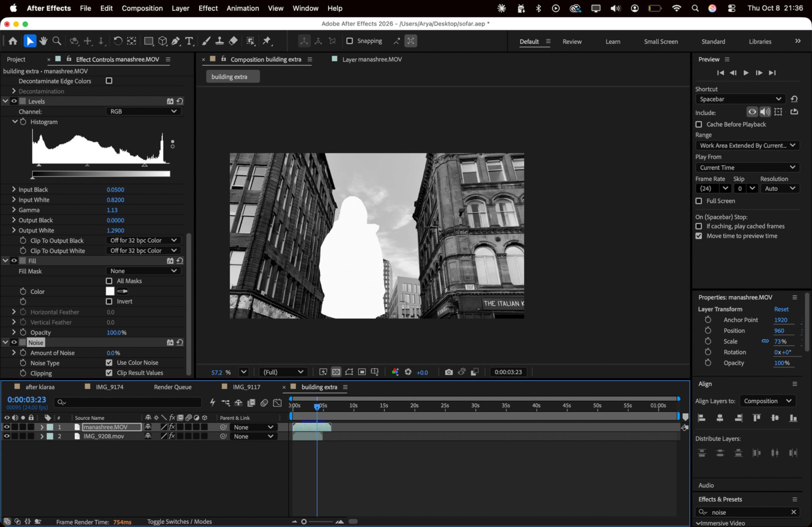
Task: Select the Pen tool
Action: pyautogui.click(x=175, y=41)
